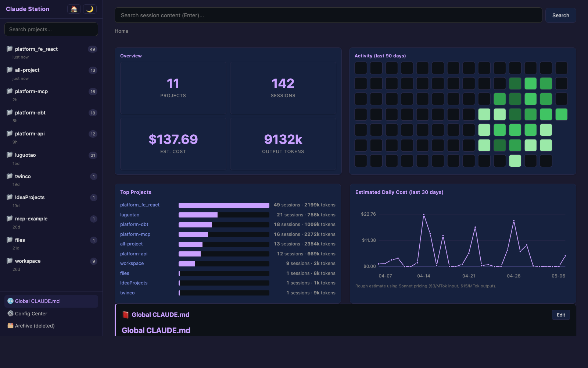Click platform_fe_react link in Top Projects

(x=140, y=205)
